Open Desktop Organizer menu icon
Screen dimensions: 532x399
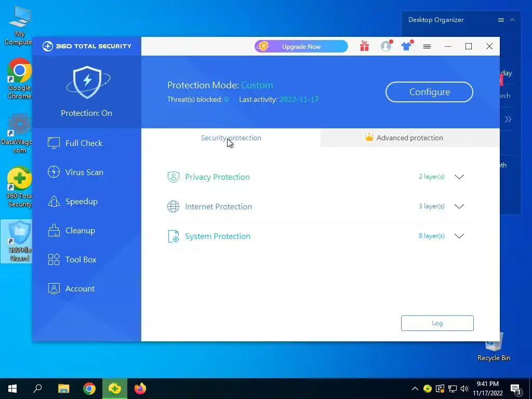click(501, 20)
